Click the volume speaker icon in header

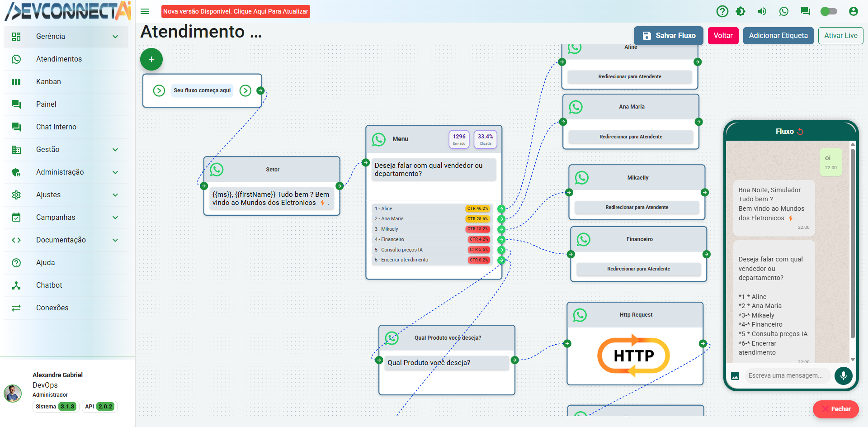point(762,11)
